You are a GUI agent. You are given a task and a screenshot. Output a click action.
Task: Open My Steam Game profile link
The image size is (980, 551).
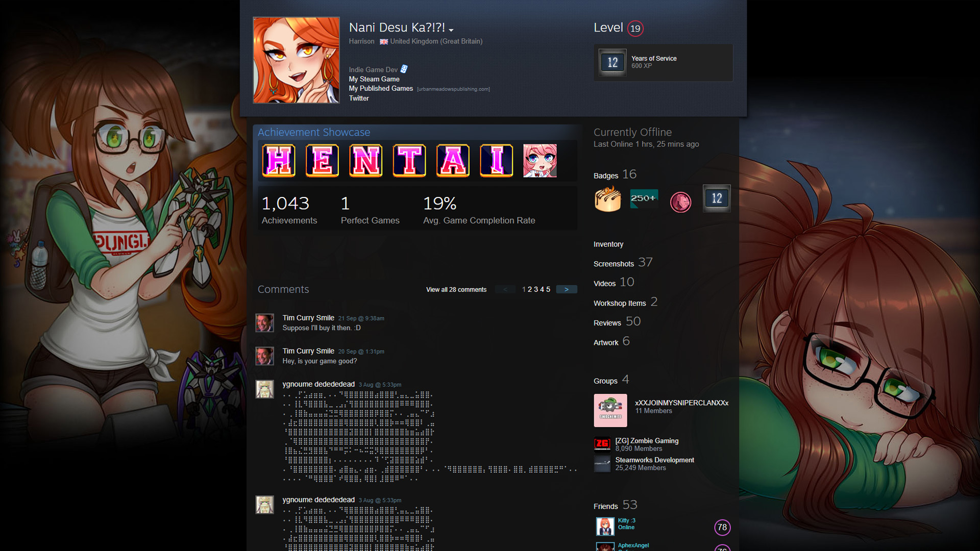click(x=374, y=79)
